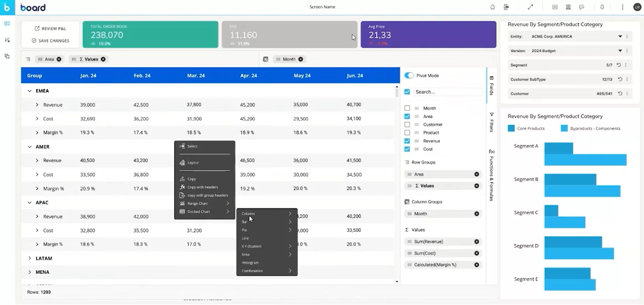Remove the Area chip from row bar
Viewport: 644px width, 305px height.
[59, 59]
